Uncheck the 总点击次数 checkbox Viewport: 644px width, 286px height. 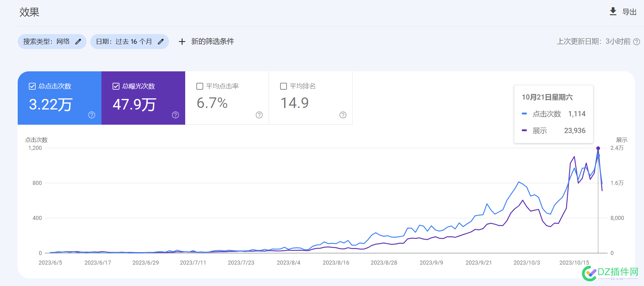tap(32, 86)
